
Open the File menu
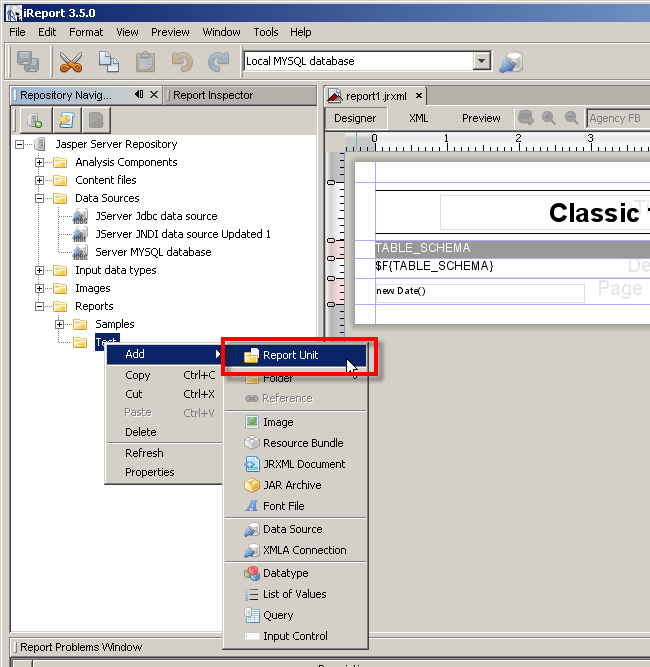[x=17, y=32]
